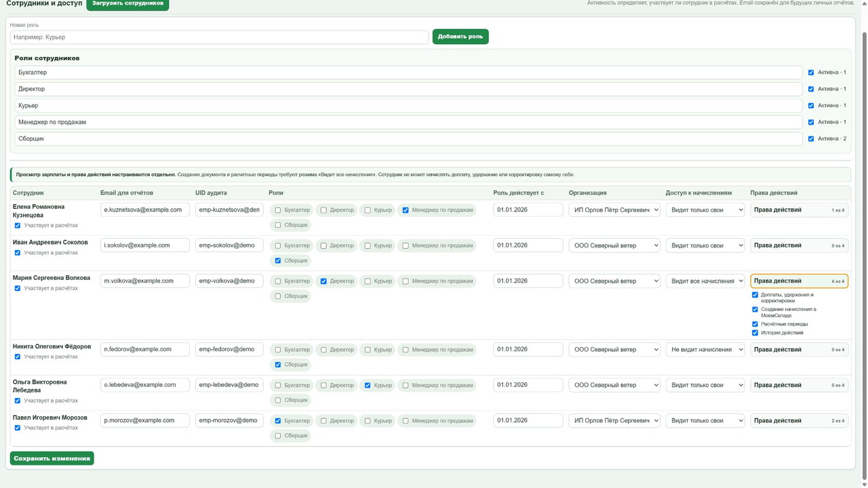Check Сборщик role for Павел Морозов
Viewport: 868px width, 488px height.
(x=278, y=436)
